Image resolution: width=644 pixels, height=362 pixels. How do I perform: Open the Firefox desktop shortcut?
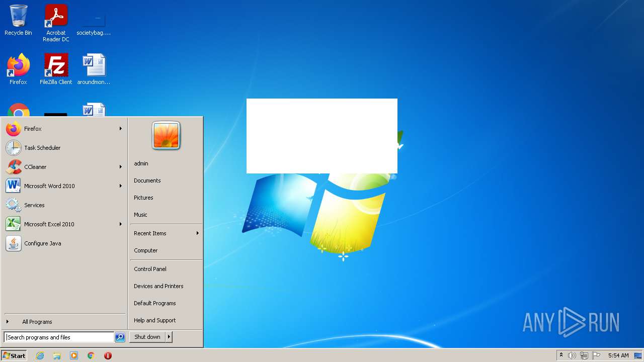(18, 69)
